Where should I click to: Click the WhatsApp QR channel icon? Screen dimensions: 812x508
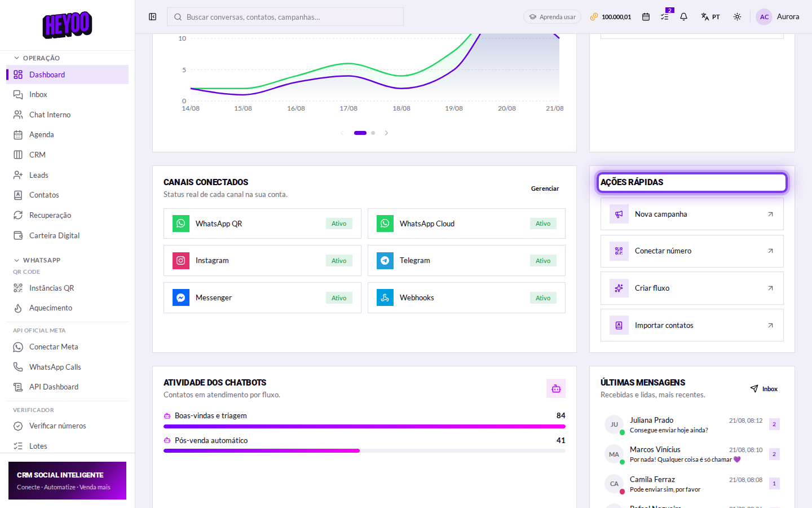pos(181,224)
